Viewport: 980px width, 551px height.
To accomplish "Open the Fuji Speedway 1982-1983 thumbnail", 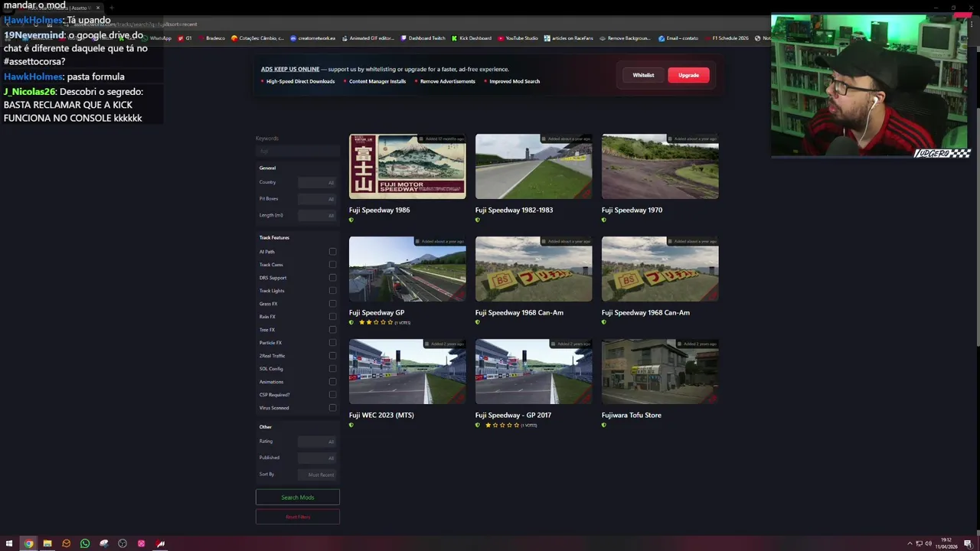I will pos(534,167).
